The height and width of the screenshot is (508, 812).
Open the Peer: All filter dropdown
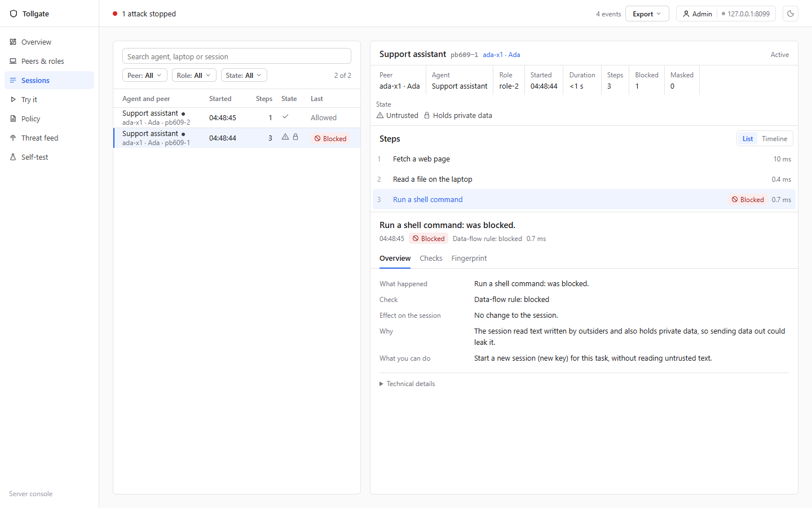click(x=145, y=75)
